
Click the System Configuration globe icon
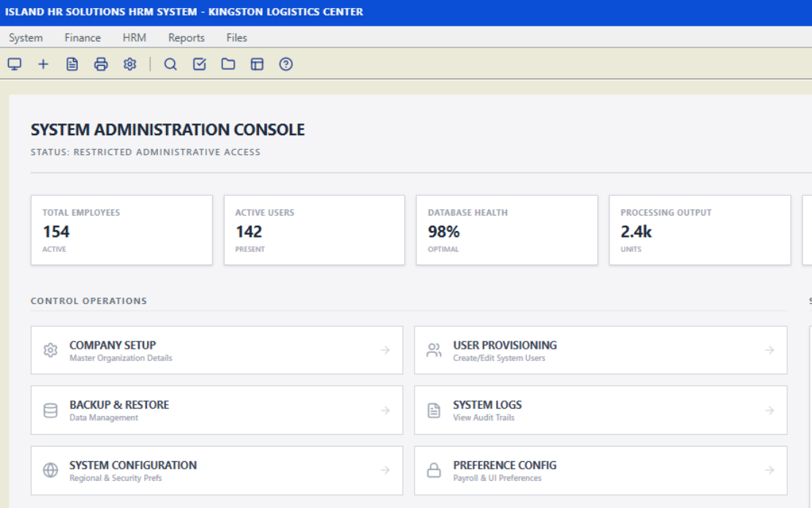point(50,470)
